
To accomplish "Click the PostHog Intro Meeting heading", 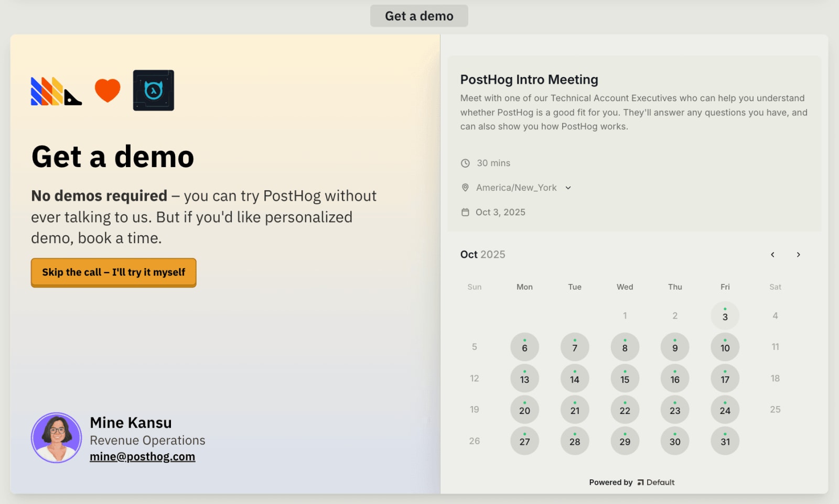I will coord(529,80).
